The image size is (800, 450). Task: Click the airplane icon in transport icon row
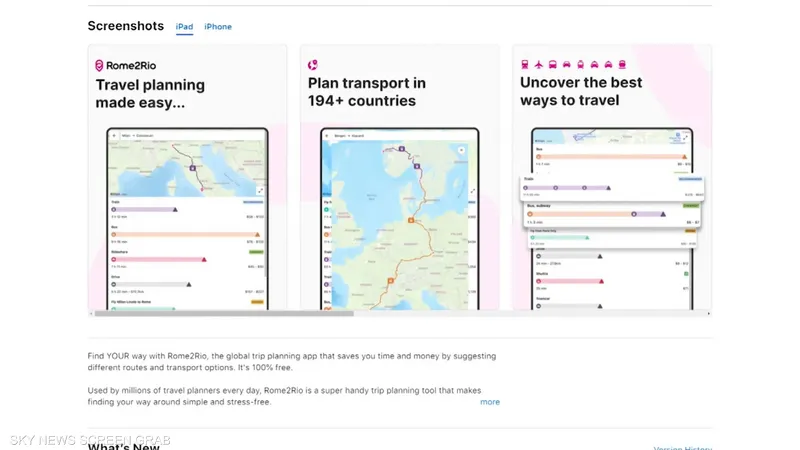coord(539,64)
